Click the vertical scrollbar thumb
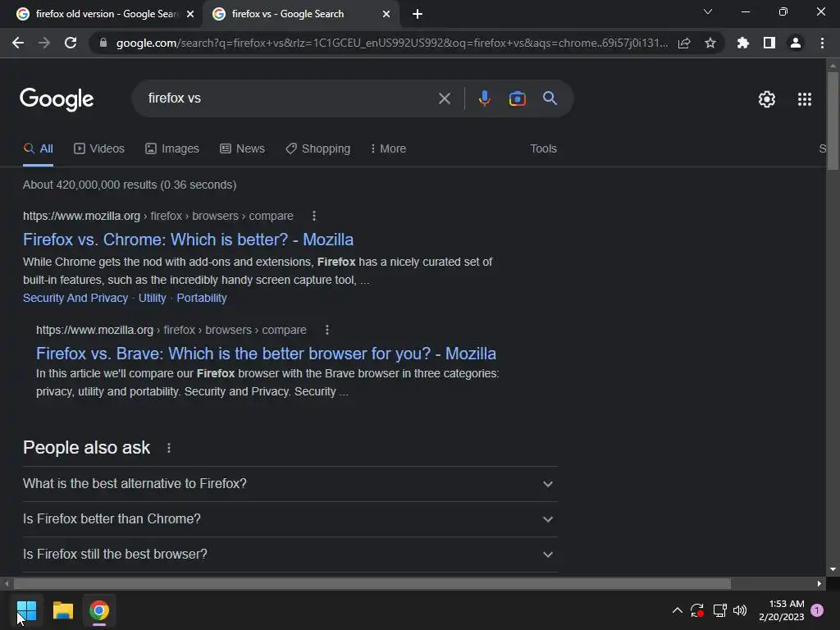The image size is (840, 630). click(x=833, y=121)
